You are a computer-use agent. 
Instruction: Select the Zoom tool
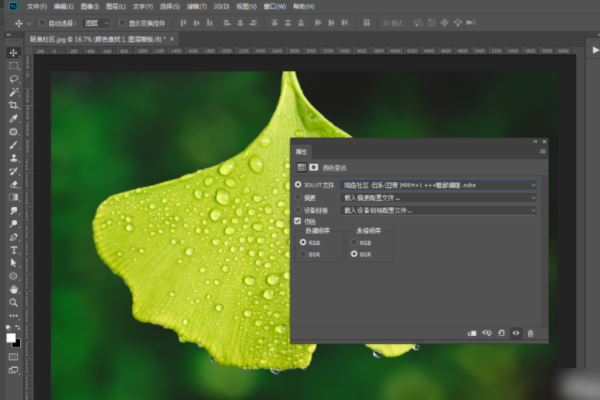point(14,302)
